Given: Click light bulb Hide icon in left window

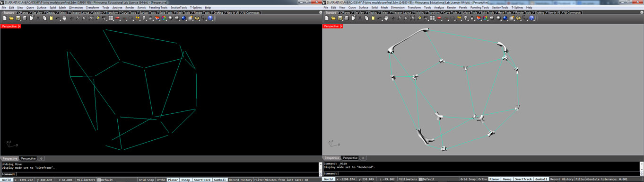Looking at the screenshot, I should click(144, 18).
